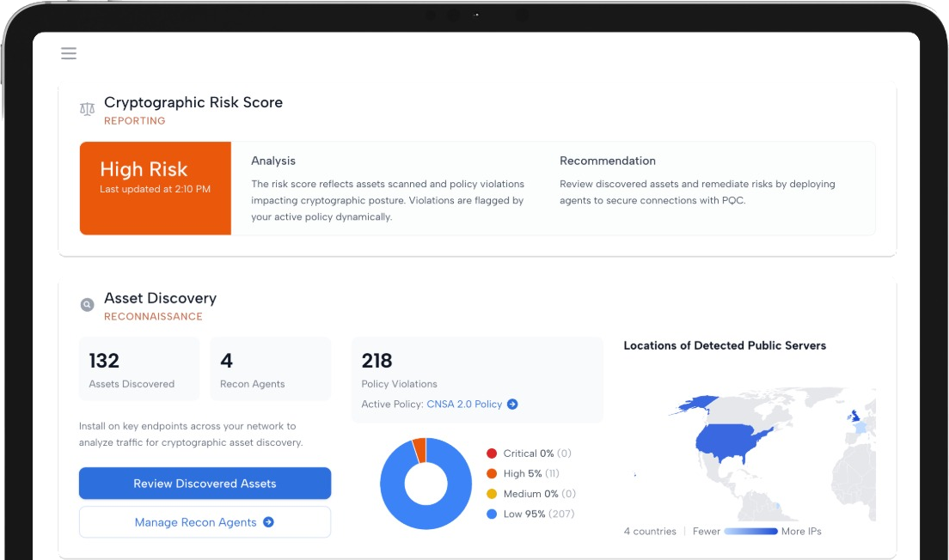Screen dimensions: 949x560
Task: Click the United Kingdom on the map
Action: click(854, 416)
